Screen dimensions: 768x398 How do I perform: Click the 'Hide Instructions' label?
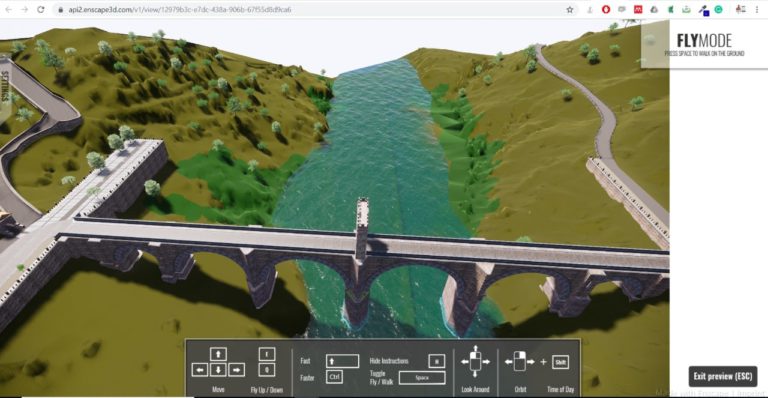(x=389, y=361)
